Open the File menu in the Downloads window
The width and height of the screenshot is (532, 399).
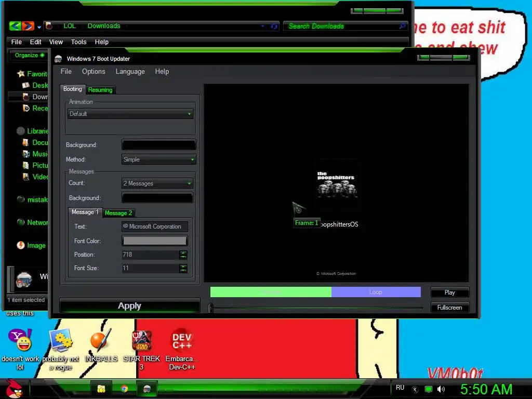pos(16,42)
